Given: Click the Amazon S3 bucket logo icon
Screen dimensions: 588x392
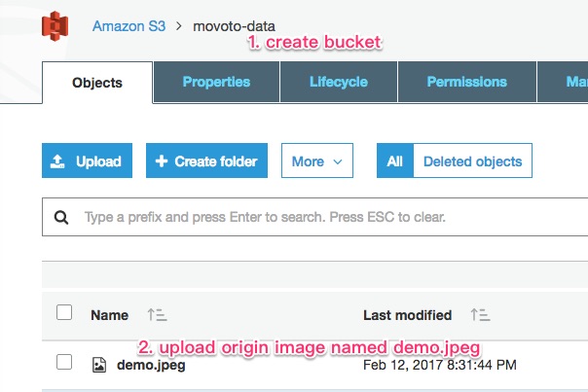Looking at the screenshot, I should point(55,25).
